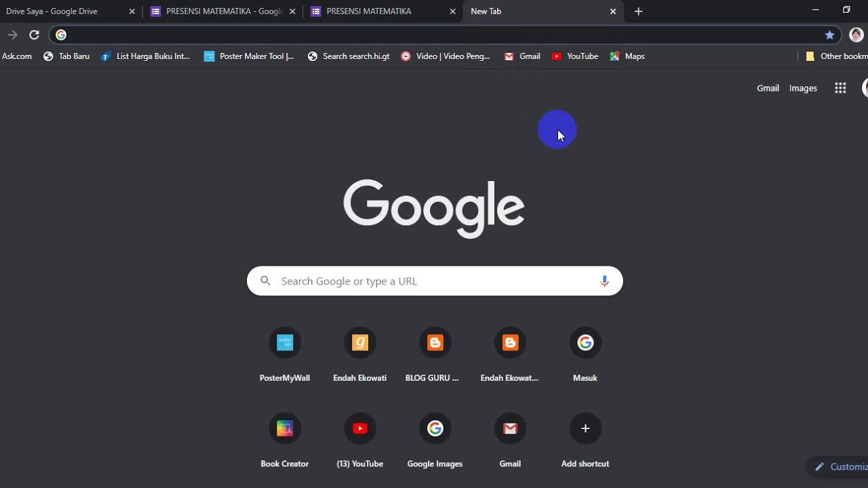Close the New Tab tab
The width and height of the screenshot is (868, 488).
coord(613,12)
